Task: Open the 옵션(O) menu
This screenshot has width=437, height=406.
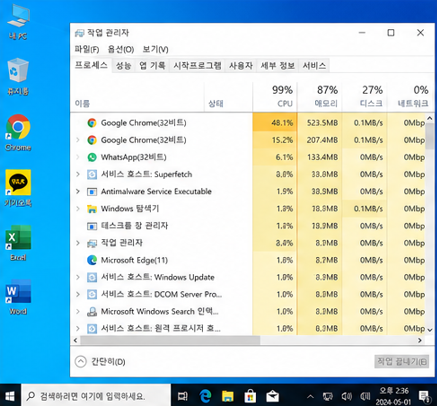Action: (x=121, y=49)
